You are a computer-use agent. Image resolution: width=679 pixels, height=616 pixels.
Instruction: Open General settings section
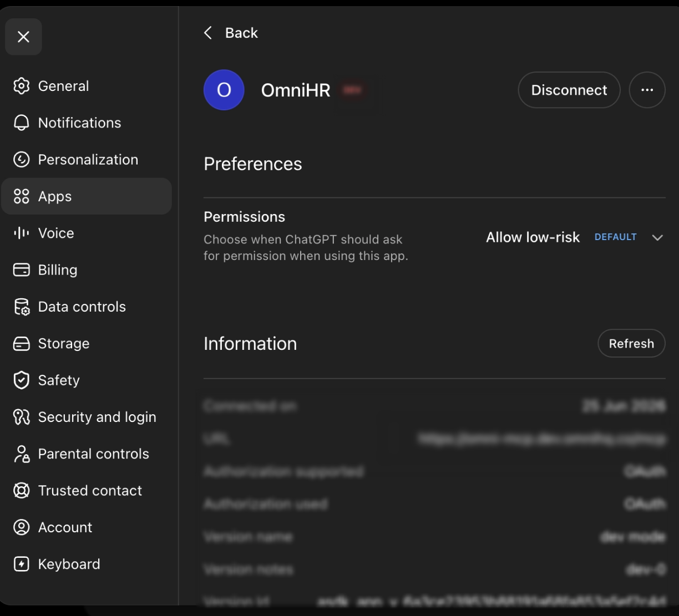pos(87,86)
